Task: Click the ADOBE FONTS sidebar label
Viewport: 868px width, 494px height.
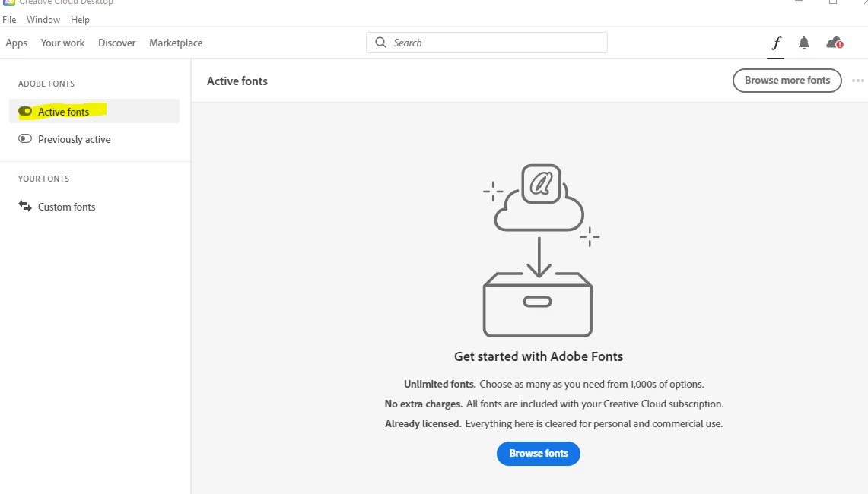Action: [46, 84]
